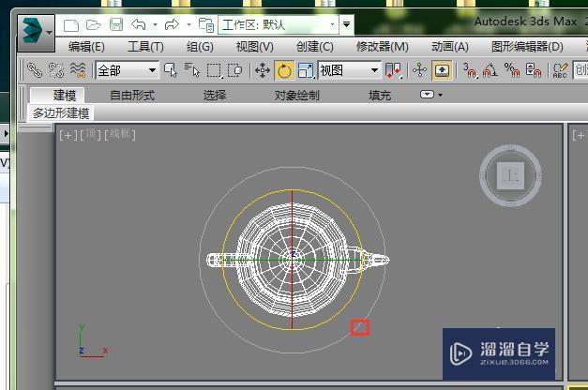Open the 全部 selection filter dropdown
Viewport: 588px width, 390px height.
[x=128, y=70]
